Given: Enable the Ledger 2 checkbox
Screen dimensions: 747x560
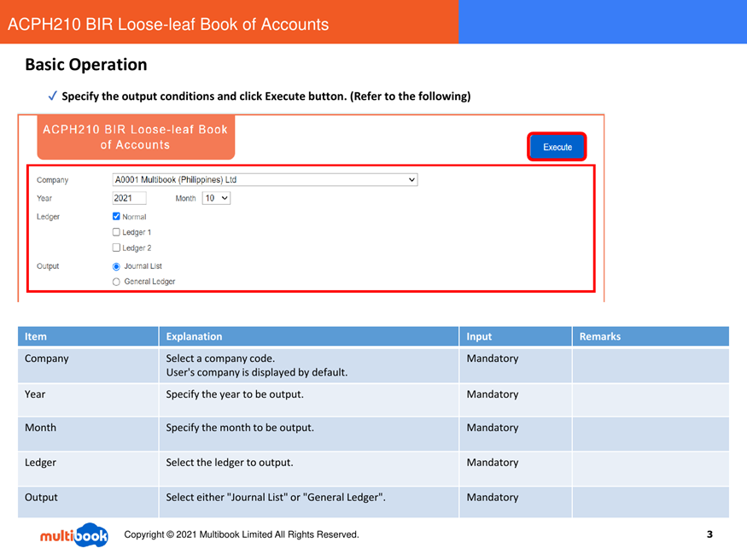Looking at the screenshot, I should coord(116,248).
